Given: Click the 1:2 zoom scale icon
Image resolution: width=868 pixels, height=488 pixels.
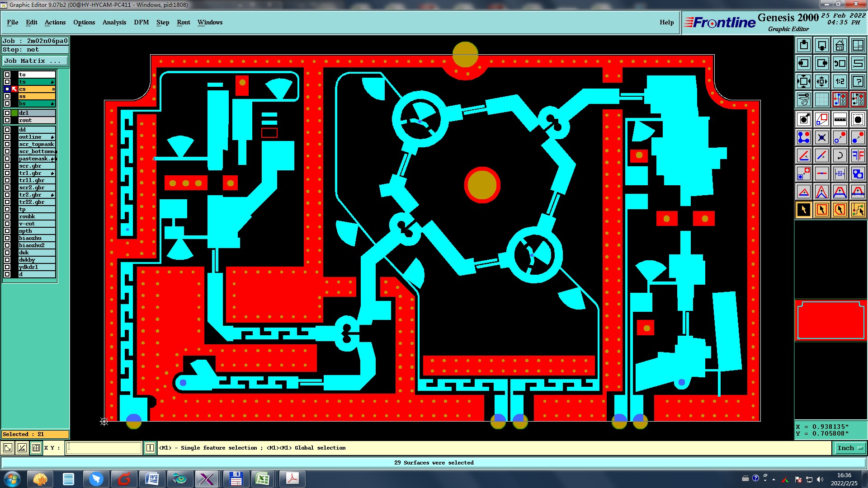Looking at the screenshot, I should click(840, 82).
